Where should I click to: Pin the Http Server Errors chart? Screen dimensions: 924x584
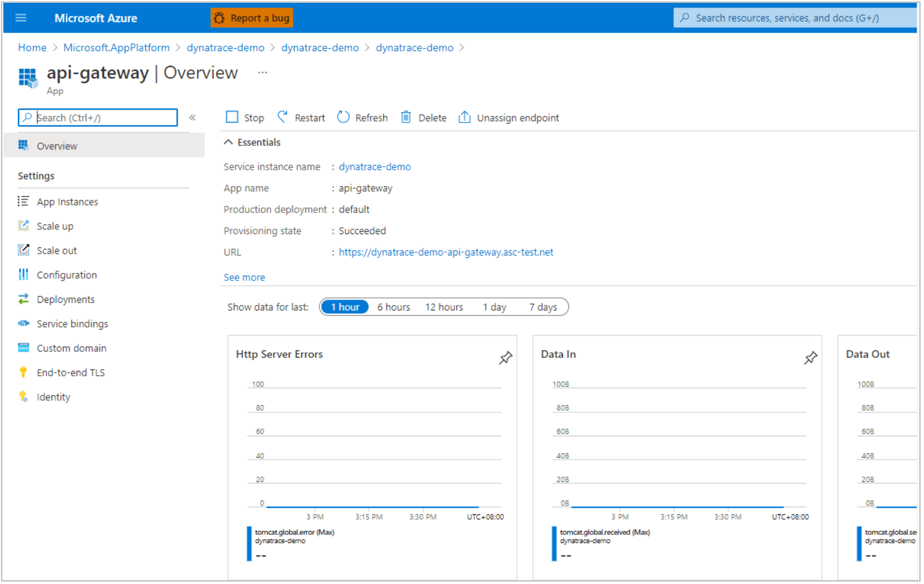pyautogui.click(x=506, y=358)
